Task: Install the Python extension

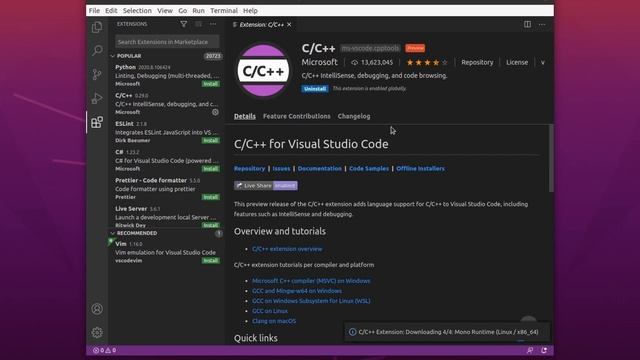Action: tap(211, 84)
